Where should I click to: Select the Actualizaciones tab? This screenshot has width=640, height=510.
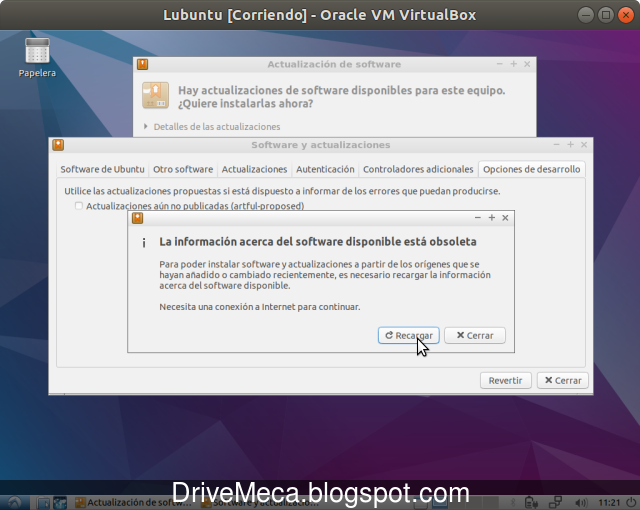[254, 169]
